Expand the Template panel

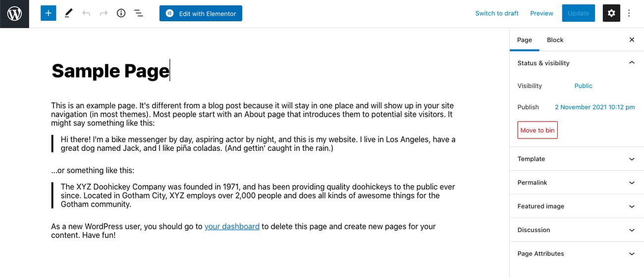pos(631,159)
